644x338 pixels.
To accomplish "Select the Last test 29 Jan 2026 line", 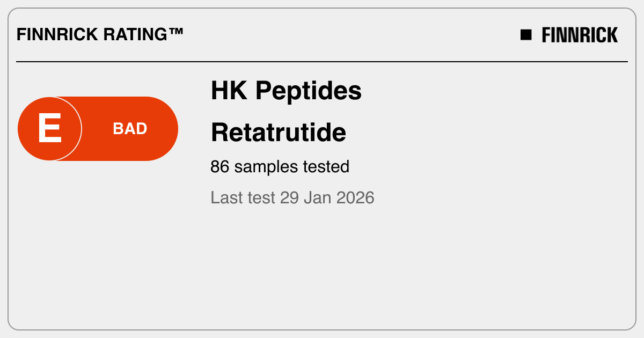I will click(292, 197).
